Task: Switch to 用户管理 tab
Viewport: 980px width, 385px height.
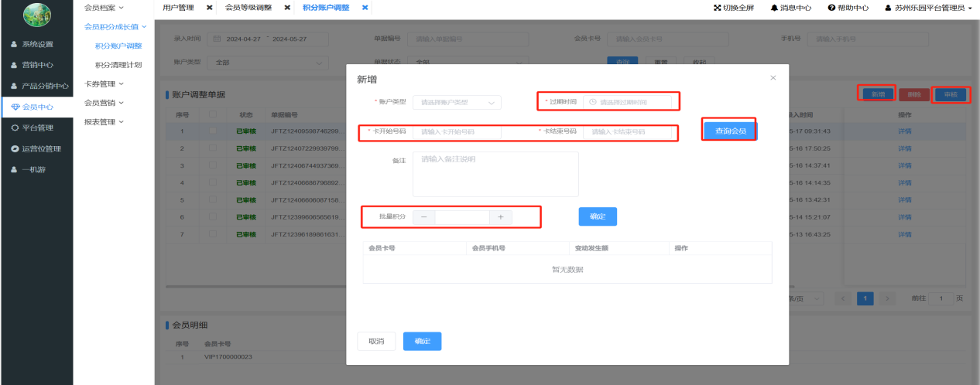Action: [x=179, y=8]
